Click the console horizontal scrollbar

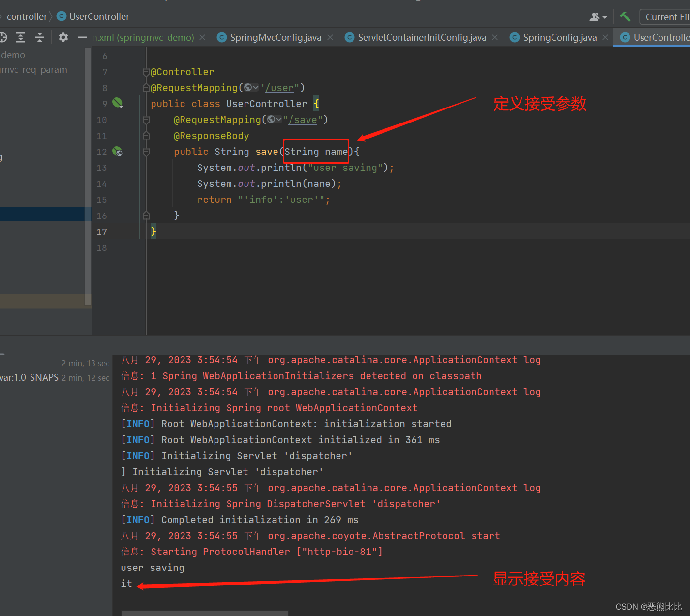click(x=204, y=613)
